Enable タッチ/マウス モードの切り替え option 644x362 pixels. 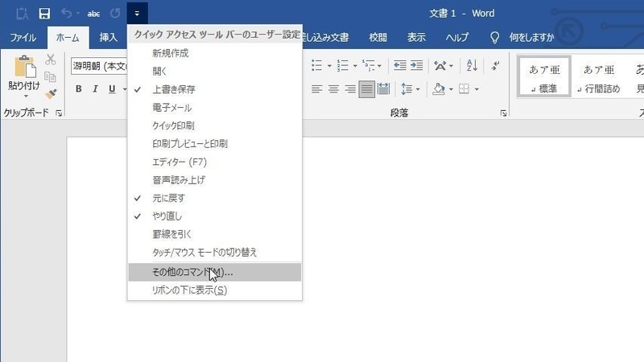point(214,252)
